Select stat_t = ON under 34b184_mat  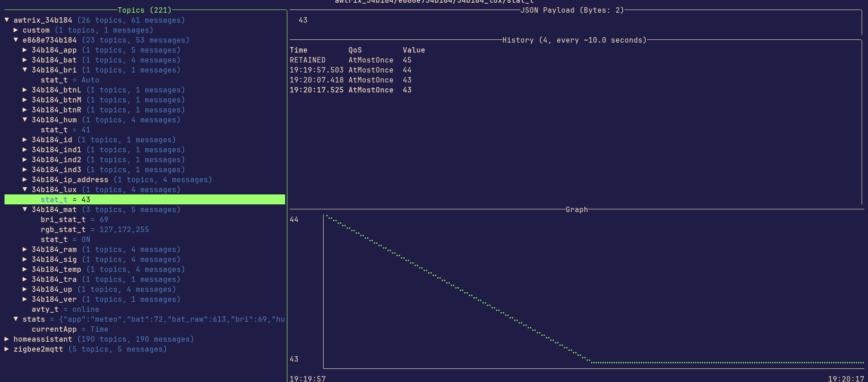click(66, 239)
